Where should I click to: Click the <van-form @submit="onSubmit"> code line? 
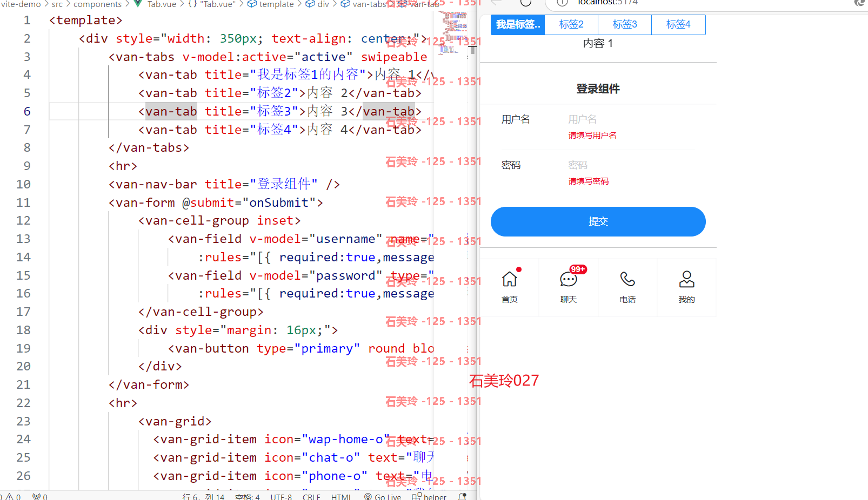[216, 202]
